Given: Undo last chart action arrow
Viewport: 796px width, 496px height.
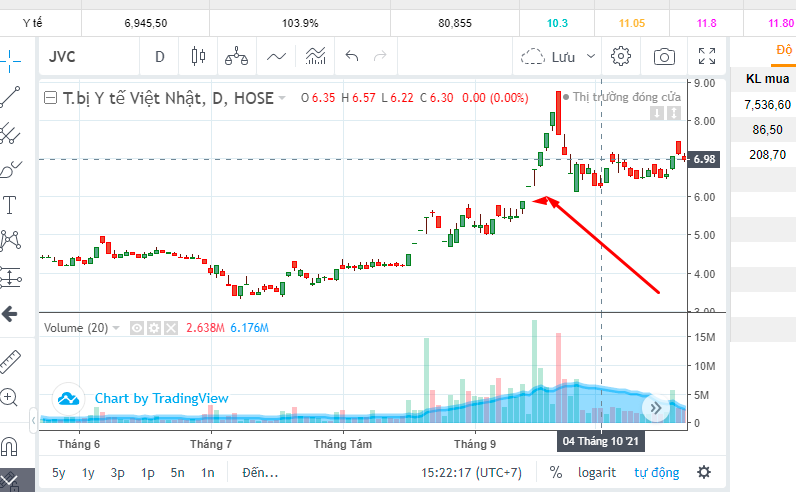Looking at the screenshot, I should tap(352, 56).
